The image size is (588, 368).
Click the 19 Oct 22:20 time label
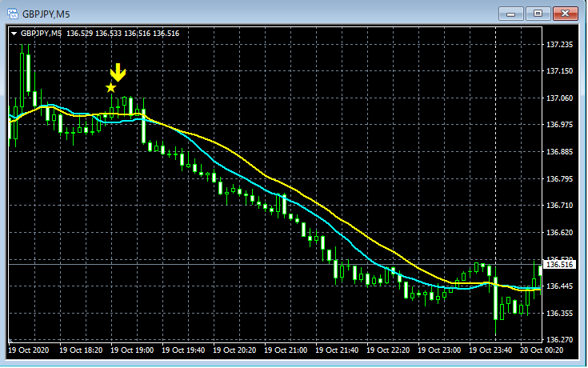[388, 350]
